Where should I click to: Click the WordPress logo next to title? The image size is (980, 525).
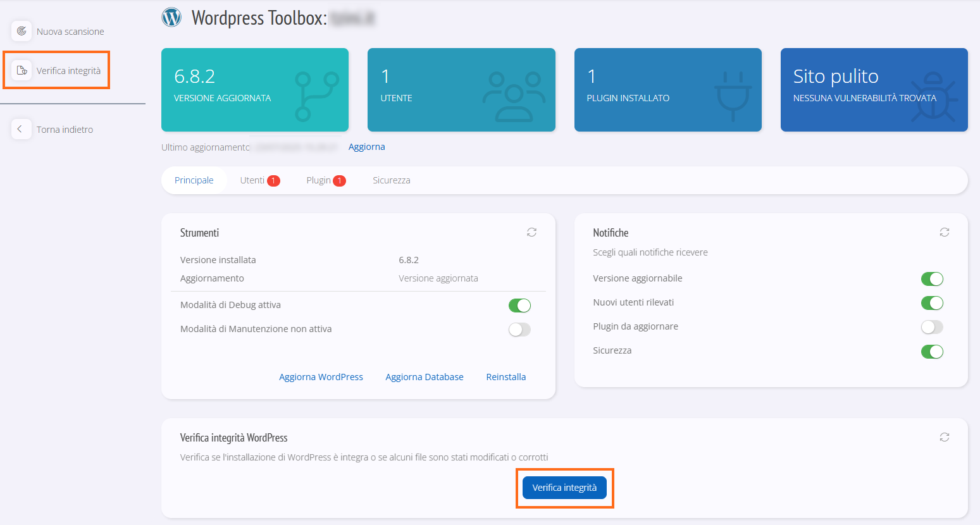171,17
